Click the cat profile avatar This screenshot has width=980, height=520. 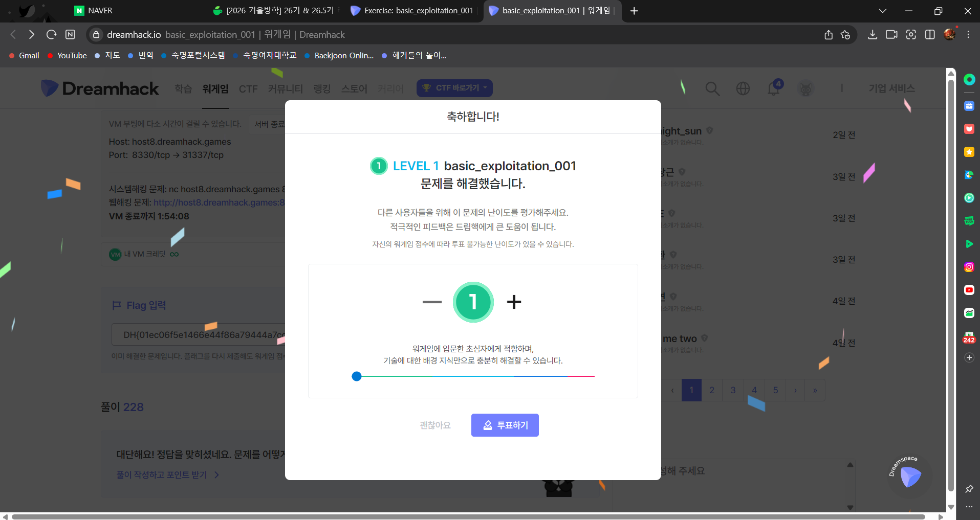click(805, 88)
